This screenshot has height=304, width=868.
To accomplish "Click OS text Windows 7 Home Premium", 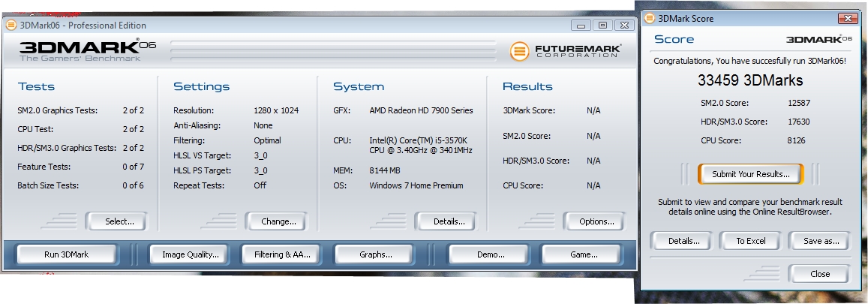I will [x=416, y=185].
